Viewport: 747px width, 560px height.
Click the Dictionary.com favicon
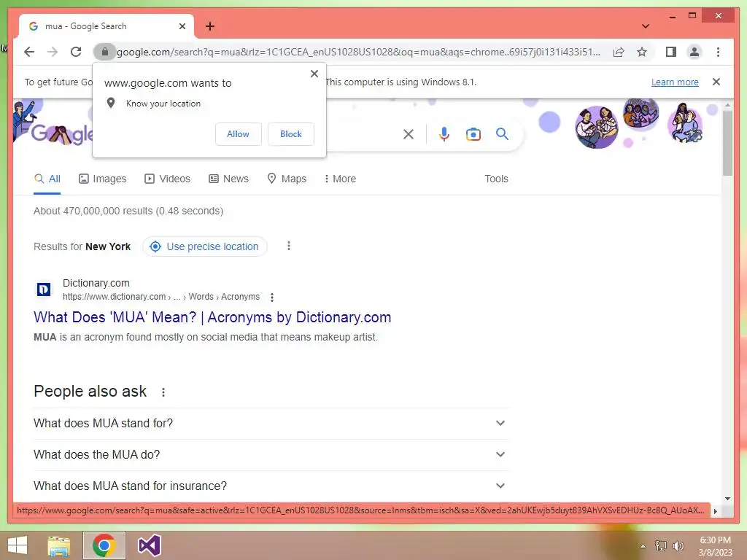44,289
